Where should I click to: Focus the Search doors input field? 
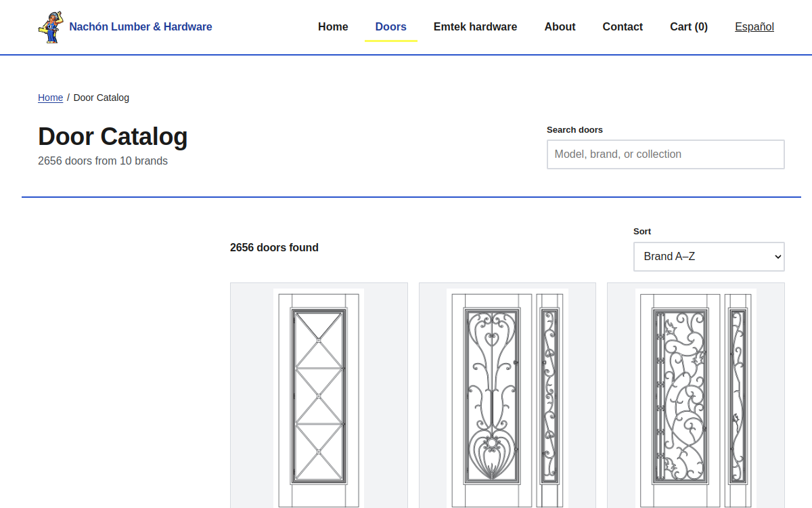coord(666,154)
